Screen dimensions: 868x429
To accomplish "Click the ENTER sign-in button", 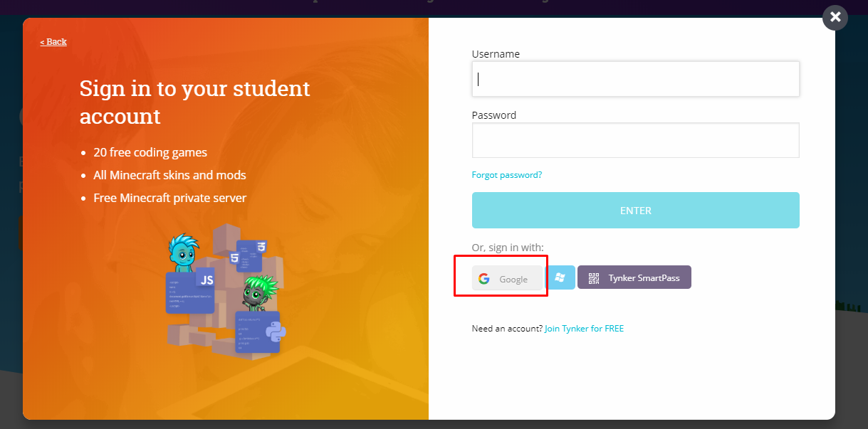I will [635, 211].
